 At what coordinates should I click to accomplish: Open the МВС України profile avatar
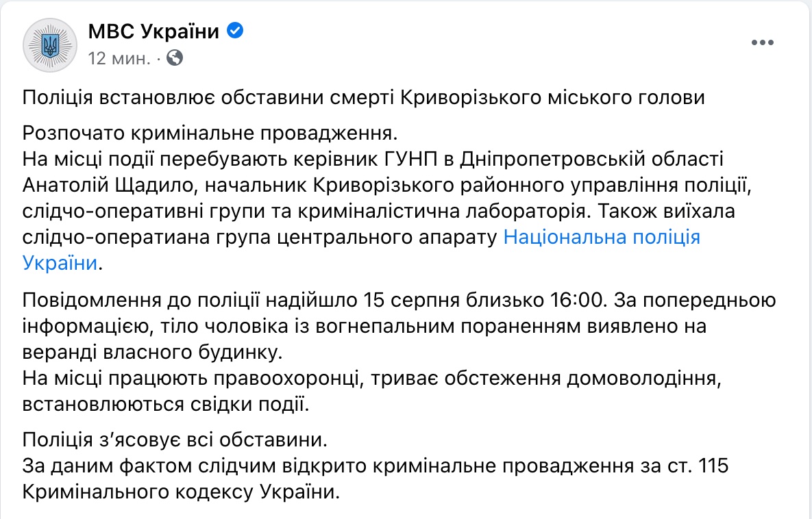[x=50, y=45]
